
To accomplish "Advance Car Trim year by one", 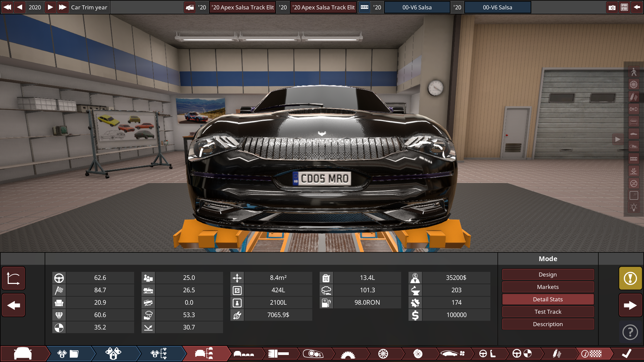I will pos(50,7).
